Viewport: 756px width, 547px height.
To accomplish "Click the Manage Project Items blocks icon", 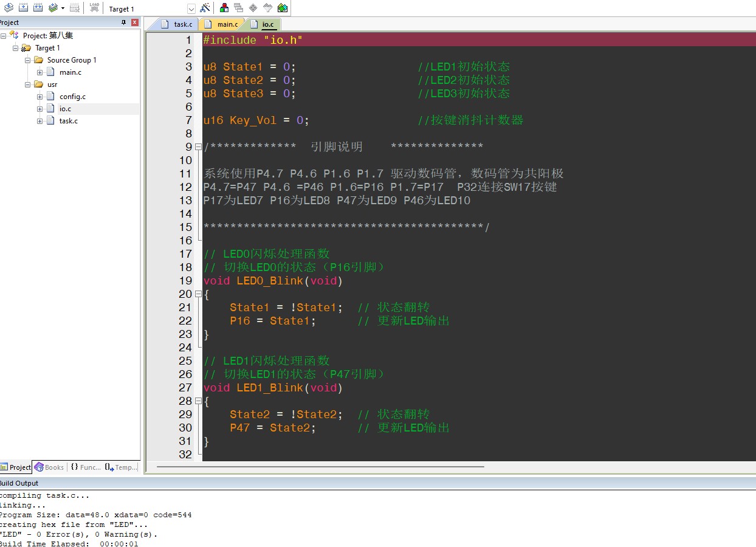I will pyautogui.click(x=224, y=8).
